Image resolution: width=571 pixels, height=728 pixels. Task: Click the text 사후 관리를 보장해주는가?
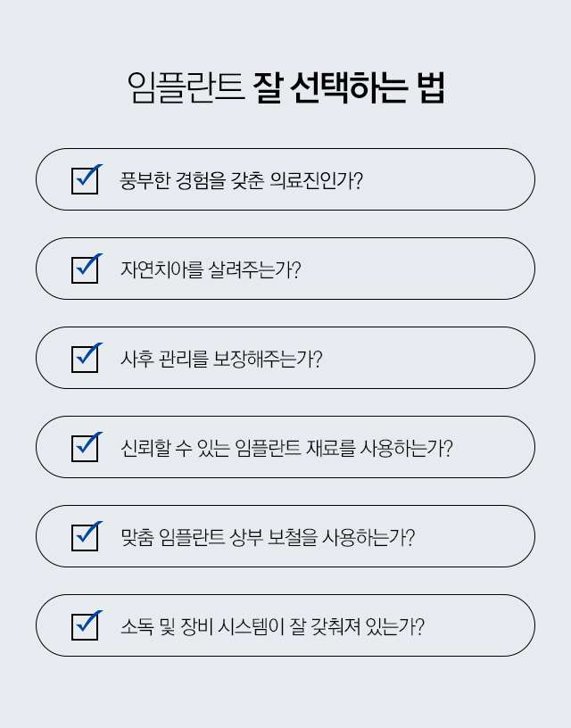pos(221,359)
